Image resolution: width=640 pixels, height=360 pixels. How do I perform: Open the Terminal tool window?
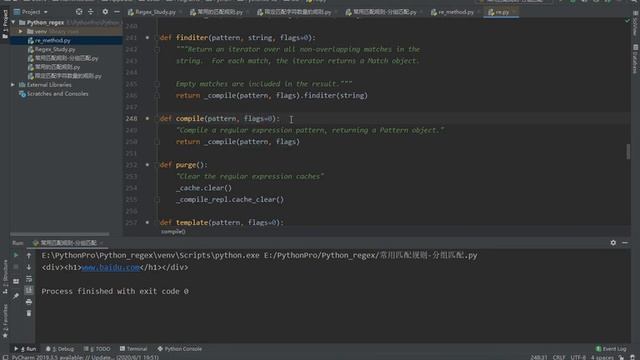click(133, 349)
